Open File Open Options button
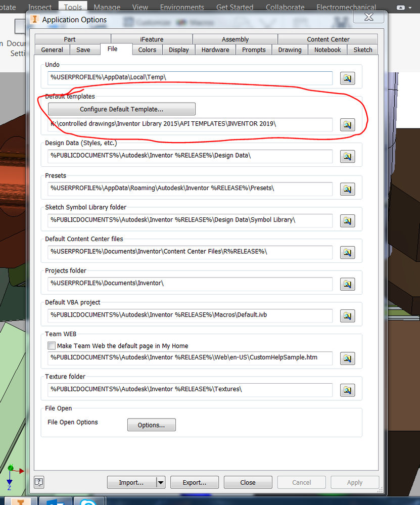 pos(152,425)
